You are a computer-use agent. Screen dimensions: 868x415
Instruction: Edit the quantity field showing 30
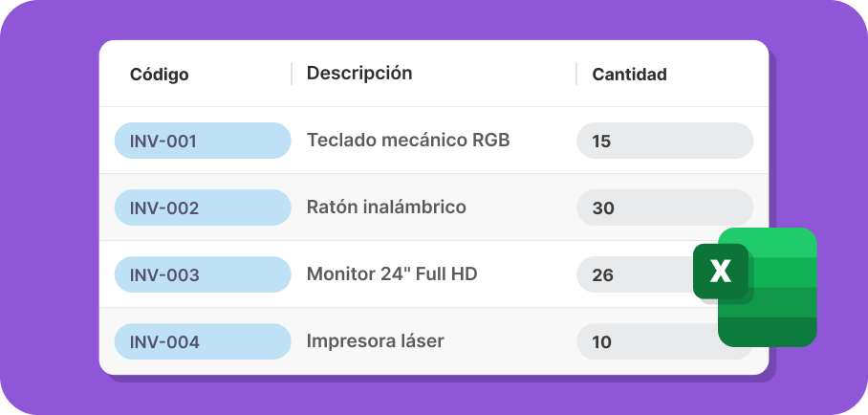pos(664,207)
